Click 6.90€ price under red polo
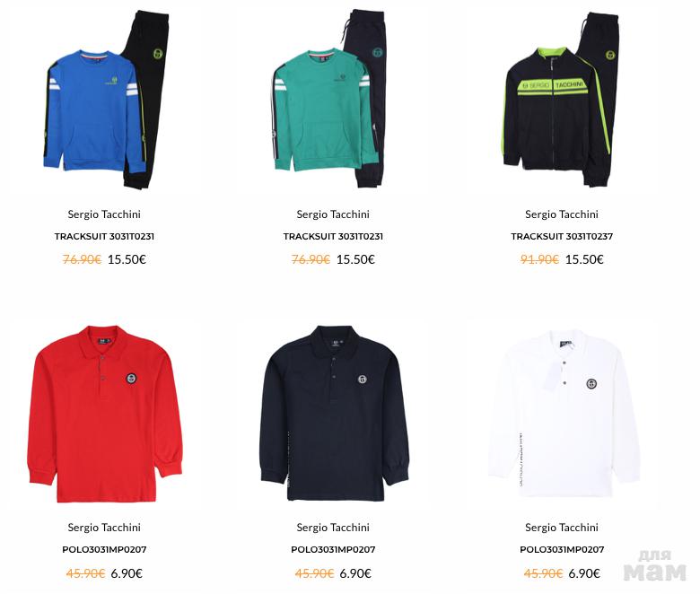700x594 pixels. point(127,573)
